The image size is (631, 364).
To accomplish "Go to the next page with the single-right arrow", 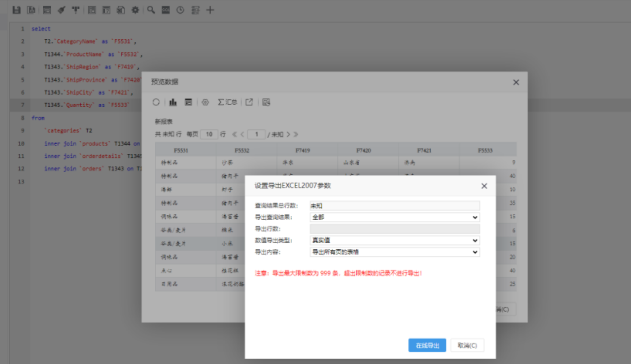I will (288, 134).
